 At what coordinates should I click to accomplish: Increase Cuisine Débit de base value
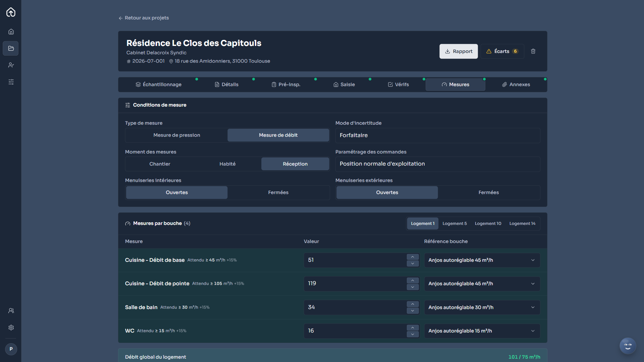coord(413,257)
